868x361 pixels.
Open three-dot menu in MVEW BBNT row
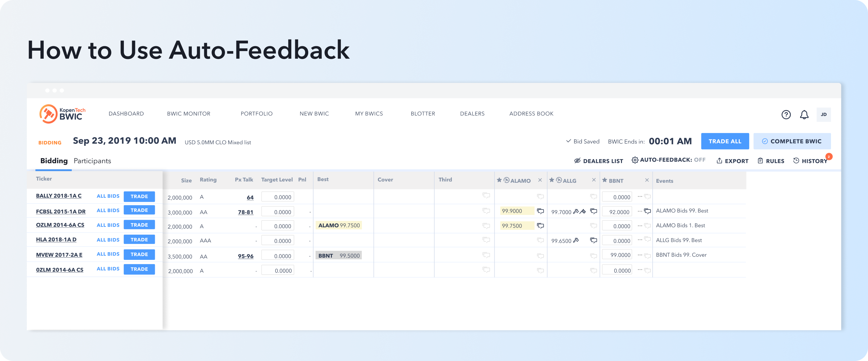(640, 255)
